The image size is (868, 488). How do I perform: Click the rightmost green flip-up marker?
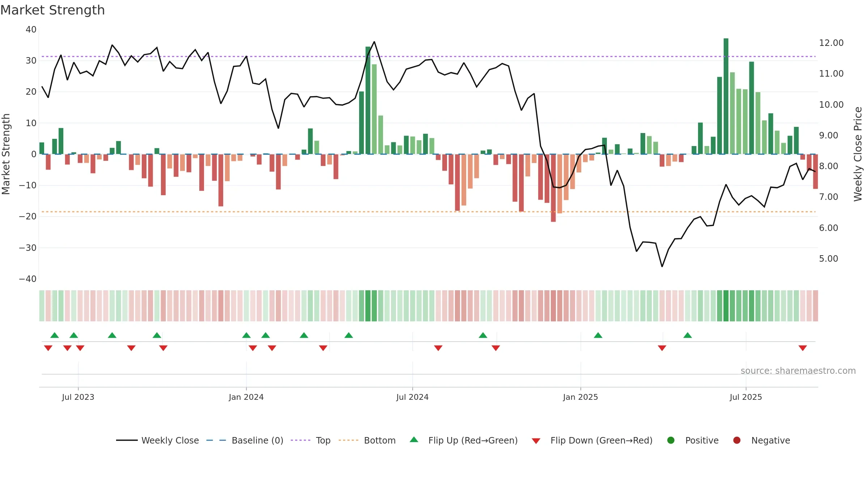[x=688, y=335]
